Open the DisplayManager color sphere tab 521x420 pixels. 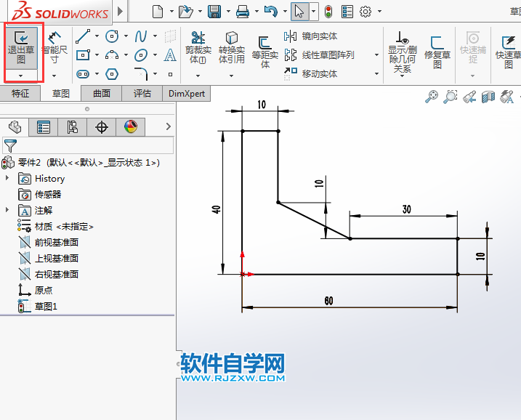point(131,128)
